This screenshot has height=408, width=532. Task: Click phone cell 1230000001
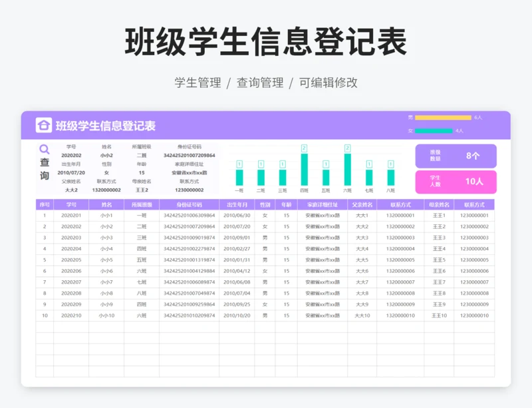click(x=474, y=216)
